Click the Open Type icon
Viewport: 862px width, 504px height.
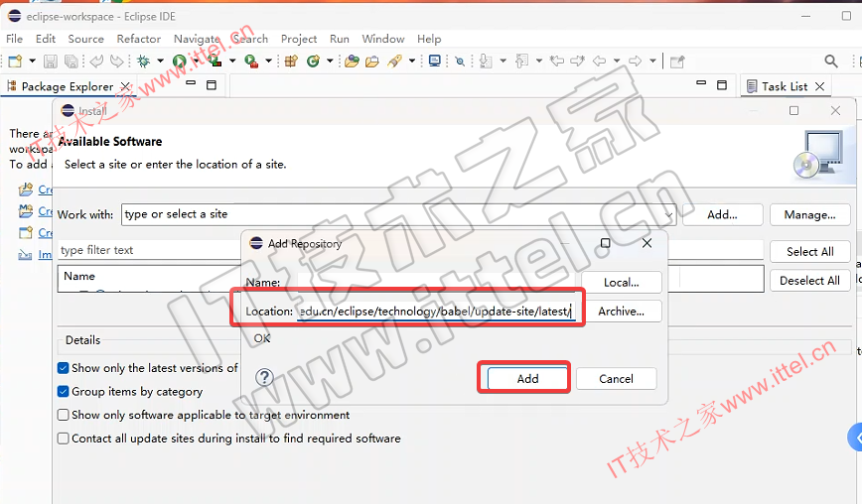352,61
